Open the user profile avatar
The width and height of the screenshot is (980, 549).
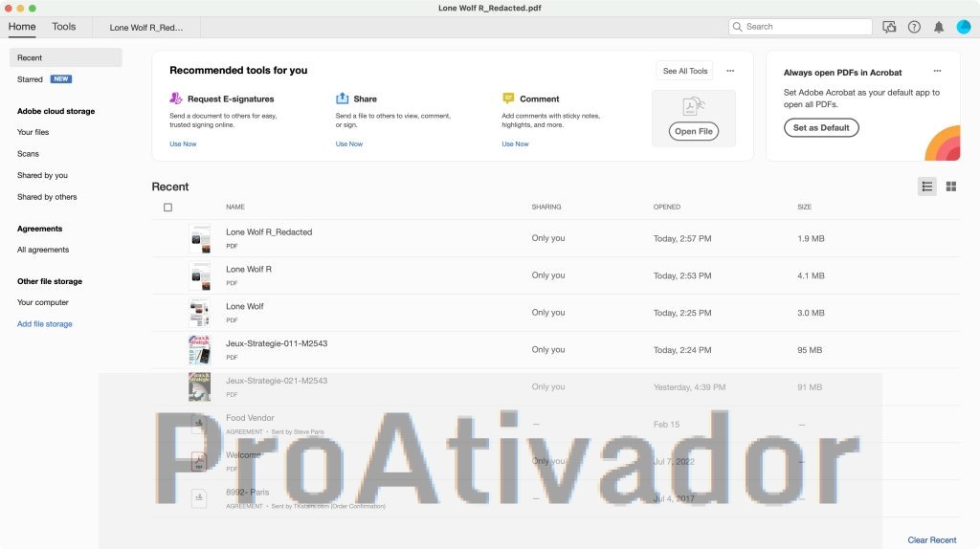coord(964,27)
